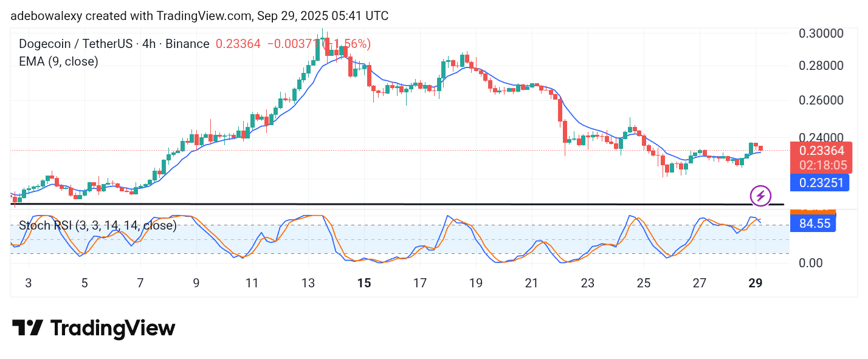The height and width of the screenshot is (359, 868).
Task: Click the blue EMA value label 0.23251
Action: coord(819,182)
